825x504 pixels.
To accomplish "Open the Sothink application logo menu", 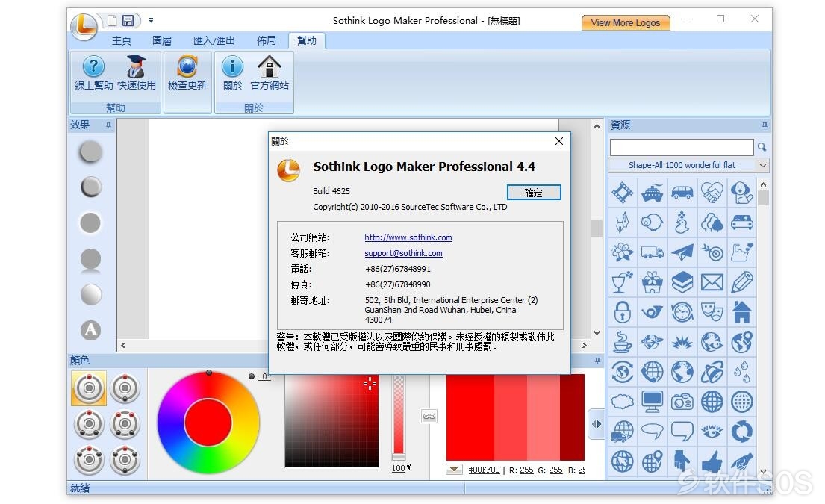I will click(x=84, y=25).
